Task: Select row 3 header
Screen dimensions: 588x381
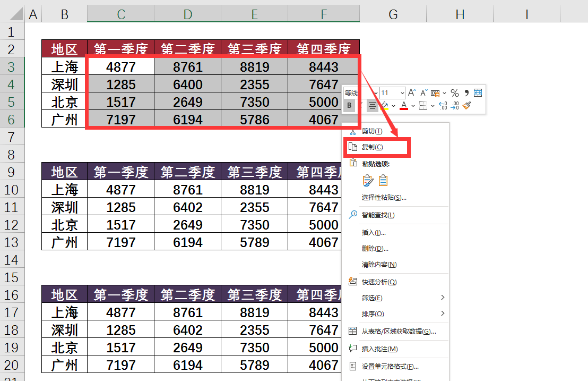Action: [12, 67]
